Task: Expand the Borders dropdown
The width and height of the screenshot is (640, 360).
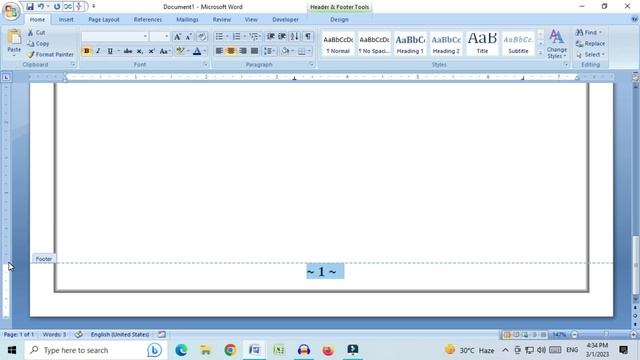Action: tap(309, 51)
